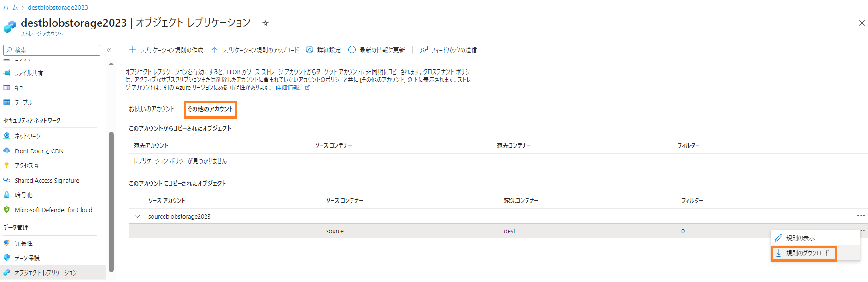Click the storage account logo icon
The image size is (868, 282).
(10, 27)
